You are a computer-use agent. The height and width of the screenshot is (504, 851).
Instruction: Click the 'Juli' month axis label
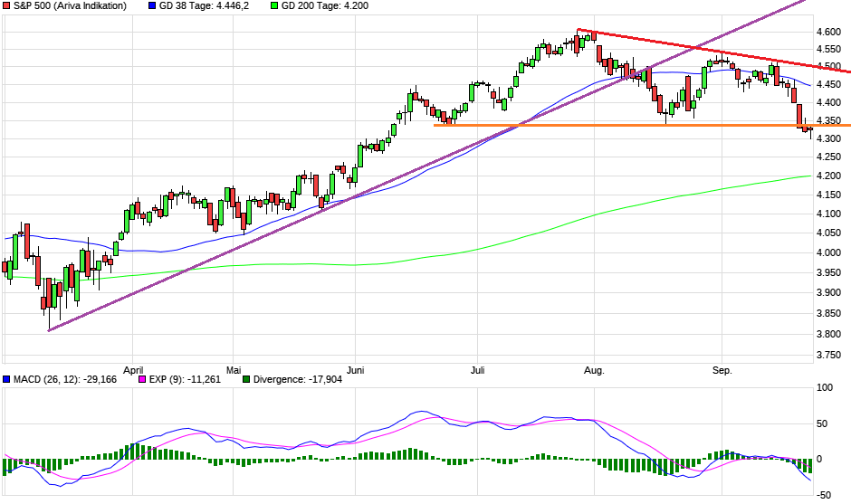click(x=478, y=371)
